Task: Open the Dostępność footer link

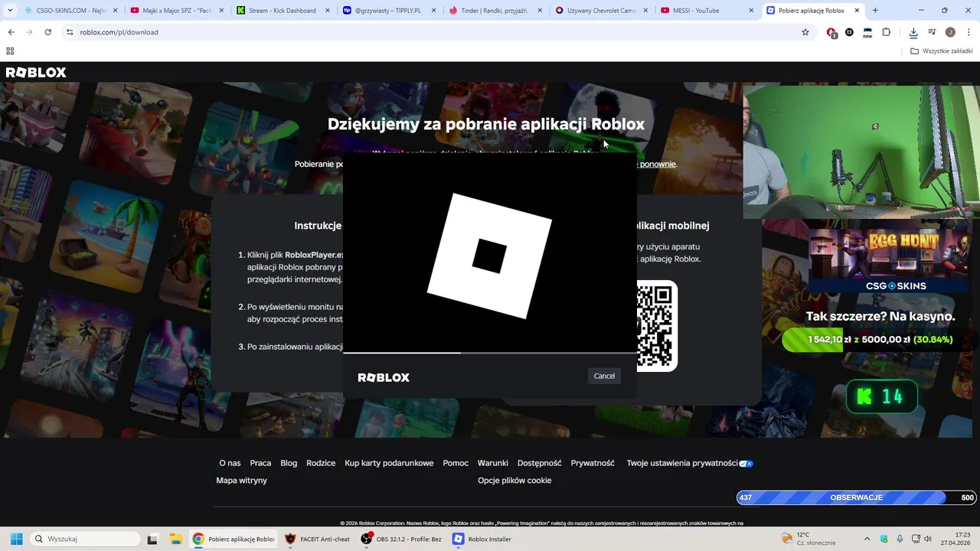Action: [540, 463]
